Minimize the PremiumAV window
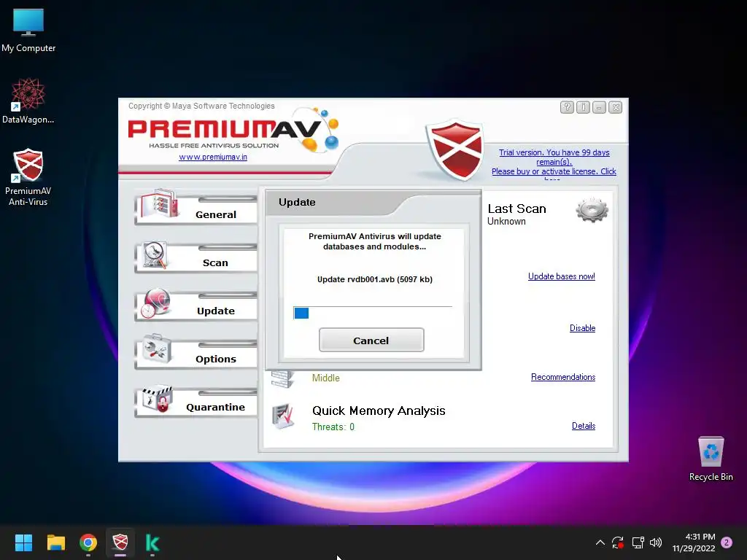 point(600,107)
